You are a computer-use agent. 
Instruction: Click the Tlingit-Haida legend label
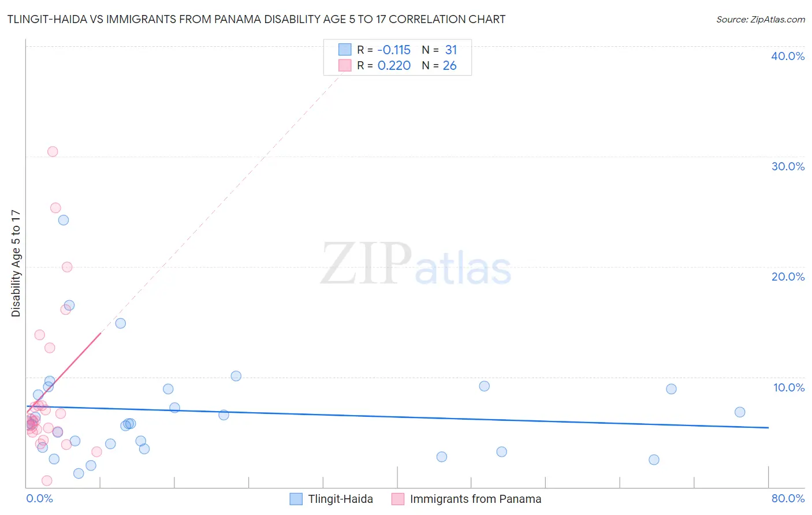click(x=341, y=499)
